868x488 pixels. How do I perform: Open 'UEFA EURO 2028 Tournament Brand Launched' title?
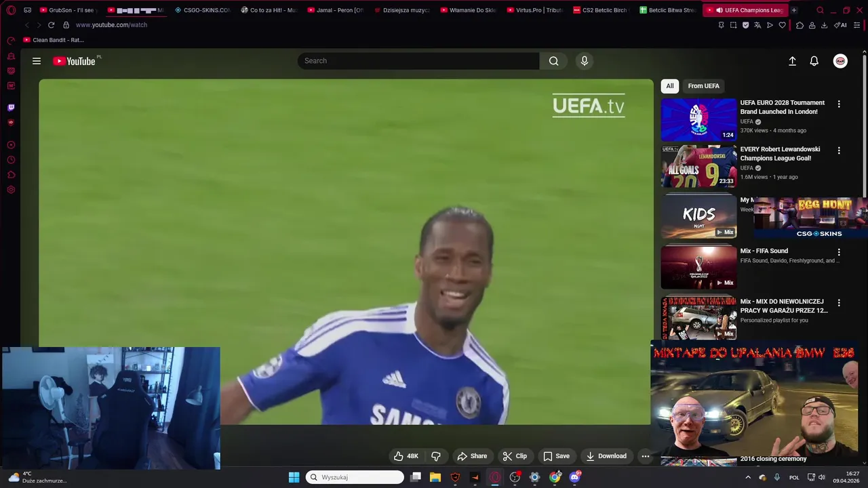(x=783, y=107)
